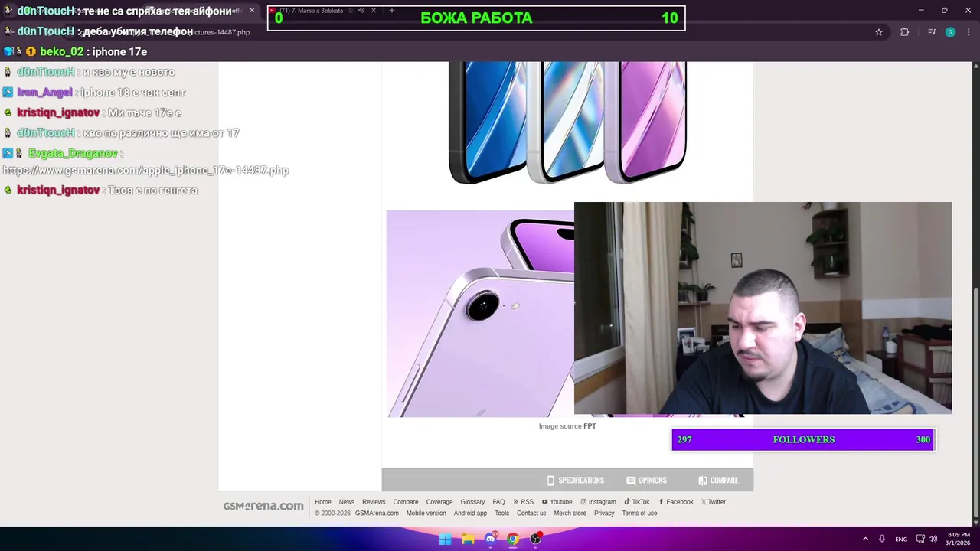Open Google Chrome from the taskbar
This screenshot has width=980, height=551.
[x=513, y=540]
